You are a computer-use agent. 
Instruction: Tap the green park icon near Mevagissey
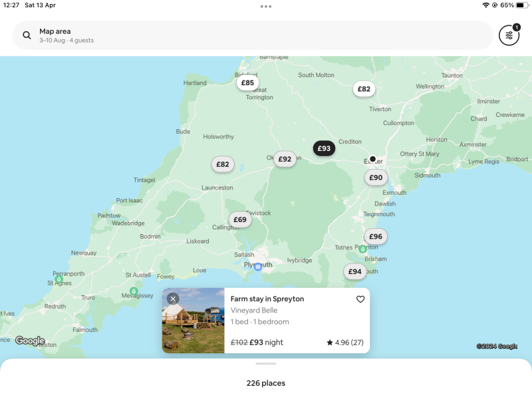tap(134, 291)
